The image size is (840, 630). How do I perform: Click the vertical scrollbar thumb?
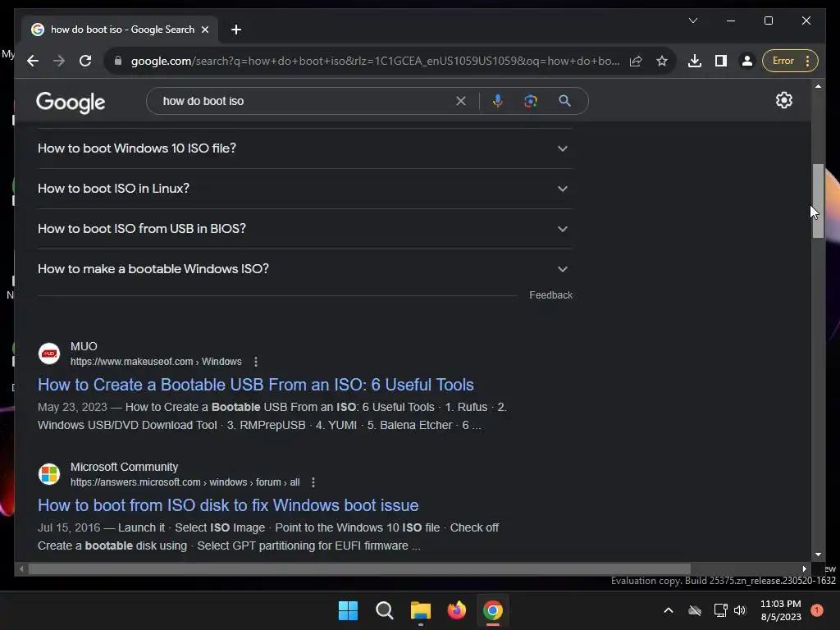(818, 201)
